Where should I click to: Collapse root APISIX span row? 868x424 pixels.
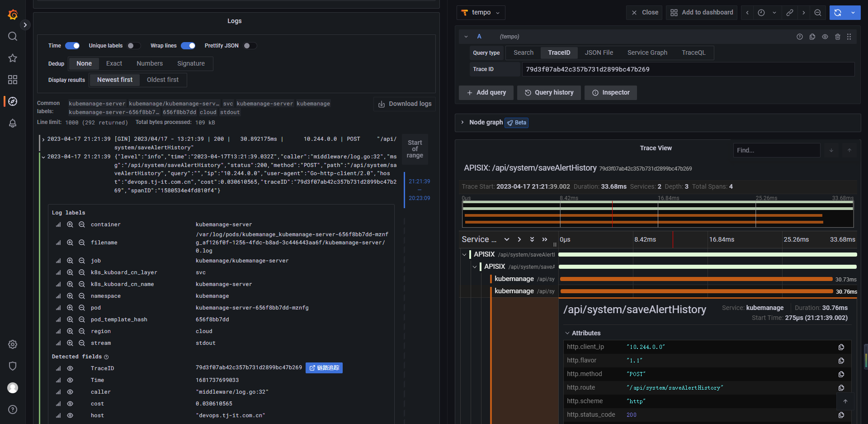464,255
